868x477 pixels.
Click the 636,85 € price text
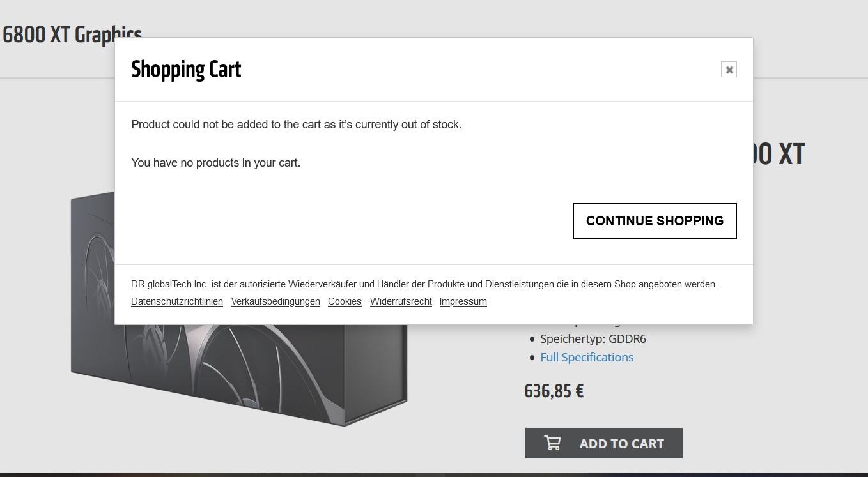[x=554, y=391]
